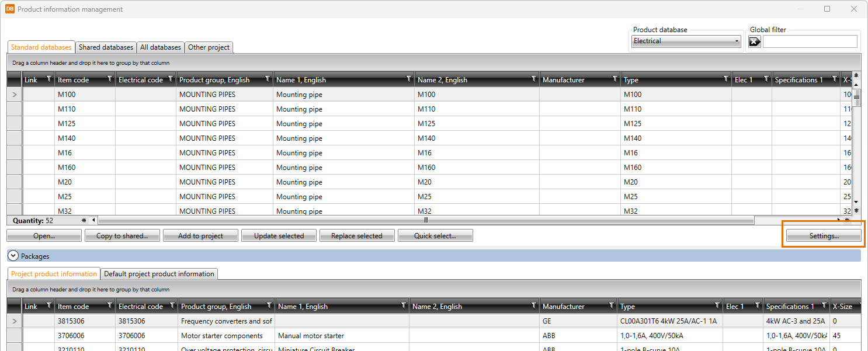This screenshot has width=868, height=351.
Task: Click the Settings... button
Action: [x=824, y=236]
